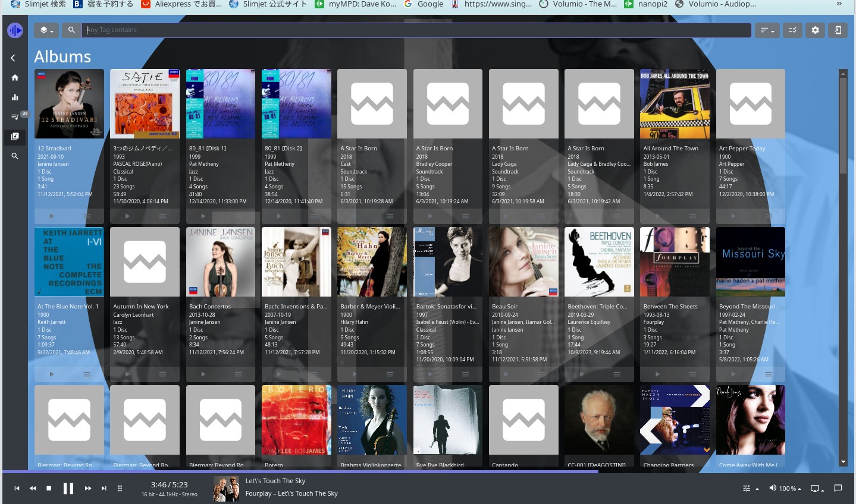Open the search view from the sidebar
The image size is (856, 504).
click(x=15, y=156)
